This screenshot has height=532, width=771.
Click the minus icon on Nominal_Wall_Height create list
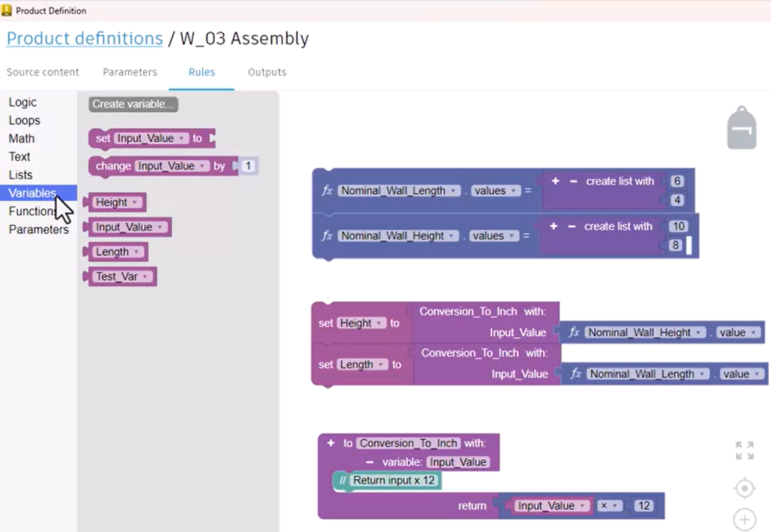[572, 226]
